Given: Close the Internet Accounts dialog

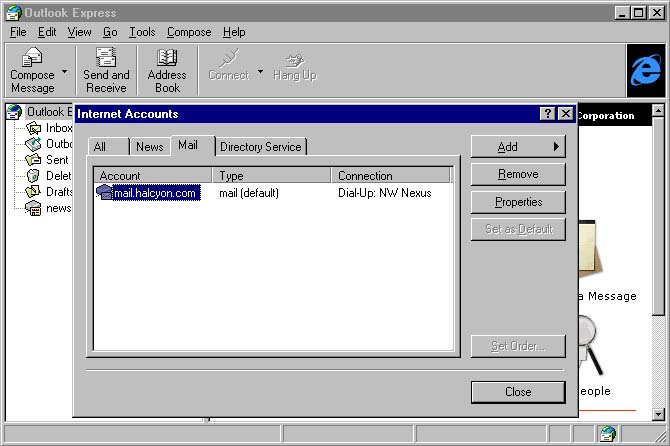Looking at the screenshot, I should point(518,392).
